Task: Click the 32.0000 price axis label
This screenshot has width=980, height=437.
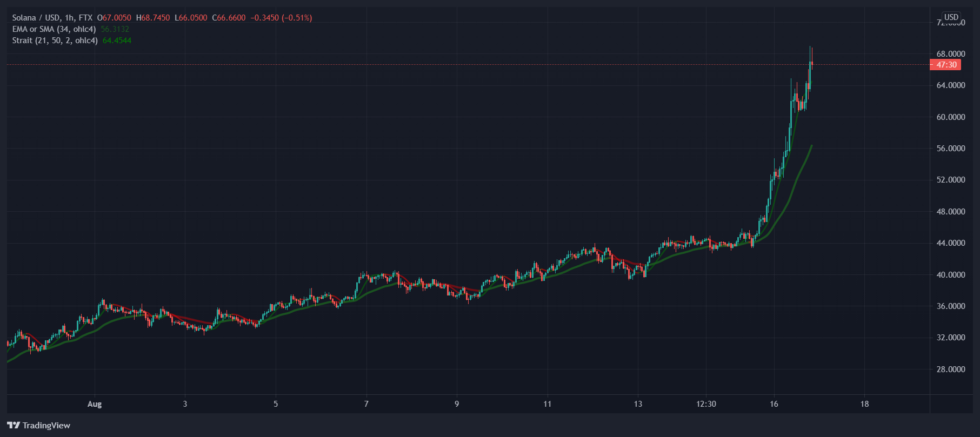Action: point(951,338)
